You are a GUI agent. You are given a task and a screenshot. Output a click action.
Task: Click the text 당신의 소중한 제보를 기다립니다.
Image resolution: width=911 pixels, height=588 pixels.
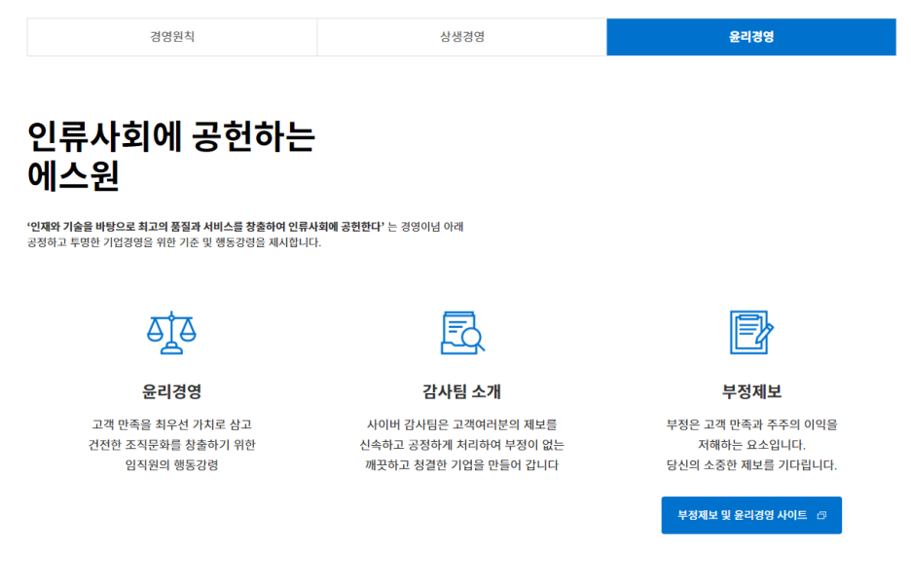click(x=751, y=465)
